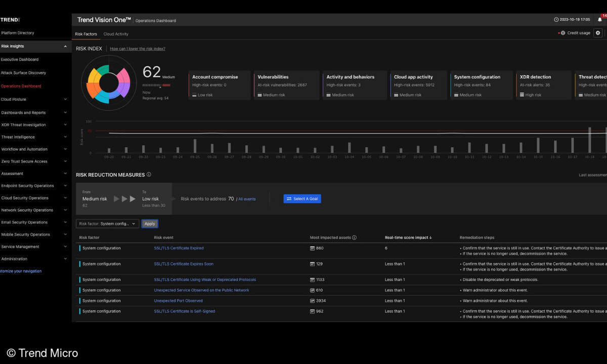Click the asset icon beside 3934
The image size is (607, 364).
312,301
